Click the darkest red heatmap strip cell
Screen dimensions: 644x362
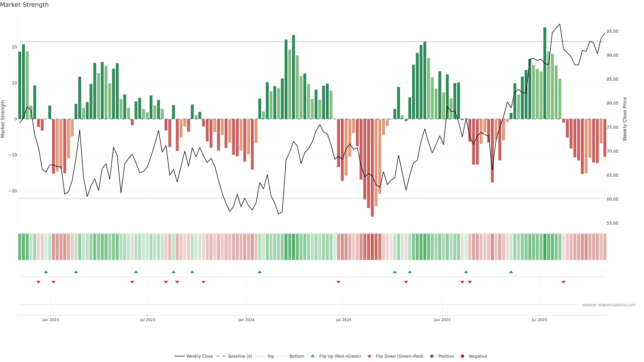(372, 247)
